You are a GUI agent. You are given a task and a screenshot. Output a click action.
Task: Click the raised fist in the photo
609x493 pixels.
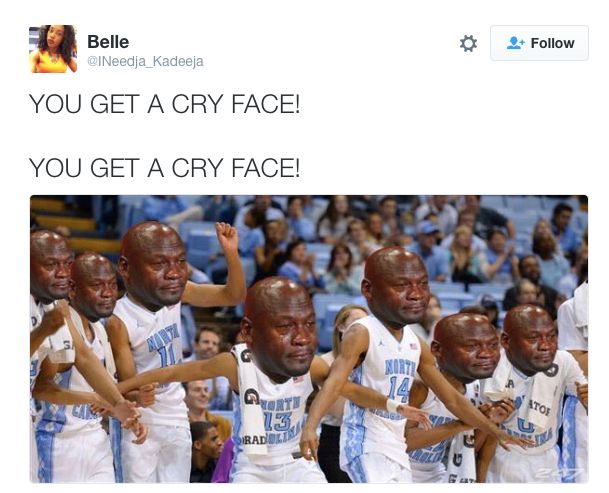(x=227, y=236)
